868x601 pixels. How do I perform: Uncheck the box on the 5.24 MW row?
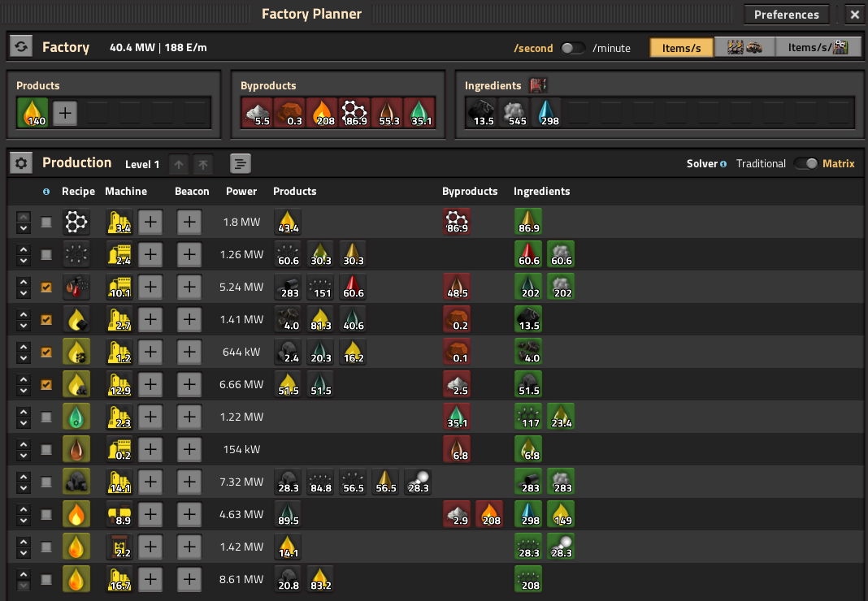[x=46, y=288]
